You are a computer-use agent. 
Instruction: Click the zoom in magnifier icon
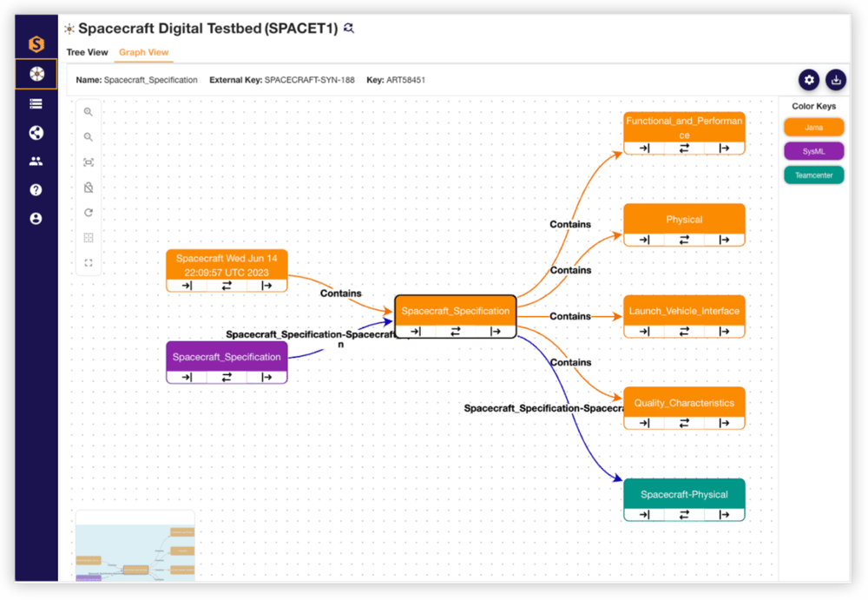tap(89, 112)
